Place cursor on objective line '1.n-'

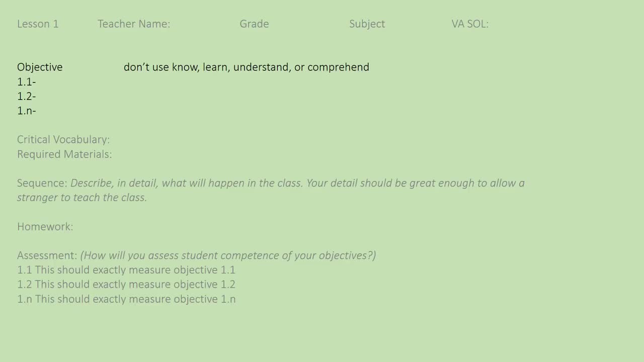coord(27,111)
